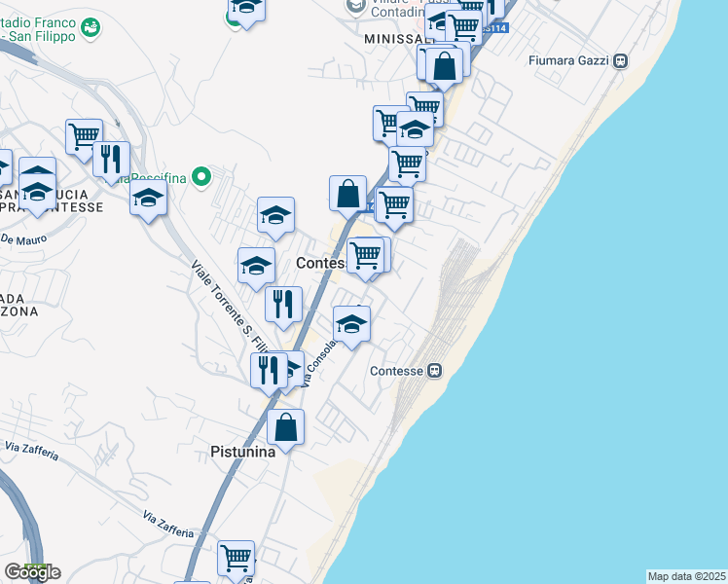Viewport: 728px width, 584px height.
Task: Click the grocery cart marker at bottom near Google logo road
Action: (236, 561)
